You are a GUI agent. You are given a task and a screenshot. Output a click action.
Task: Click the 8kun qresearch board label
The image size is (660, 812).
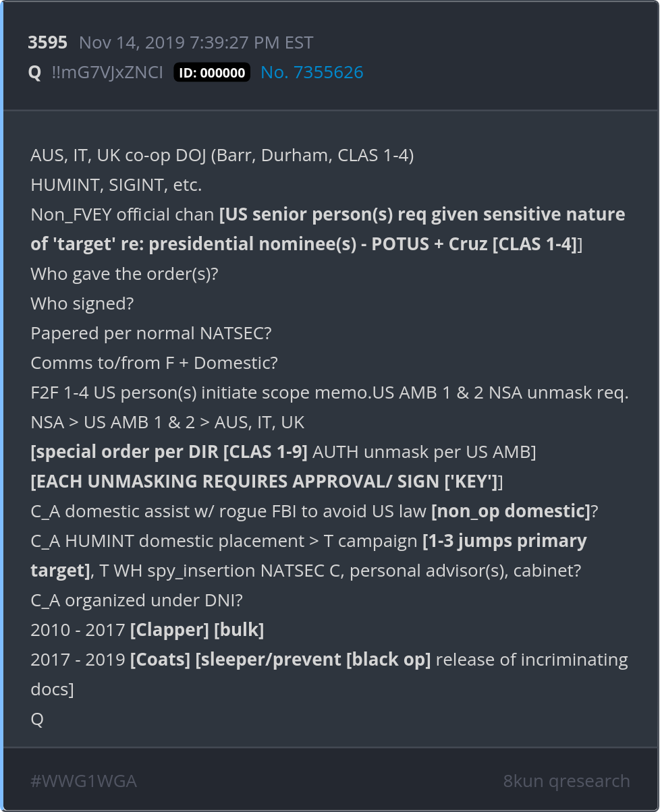pyautogui.click(x=566, y=781)
